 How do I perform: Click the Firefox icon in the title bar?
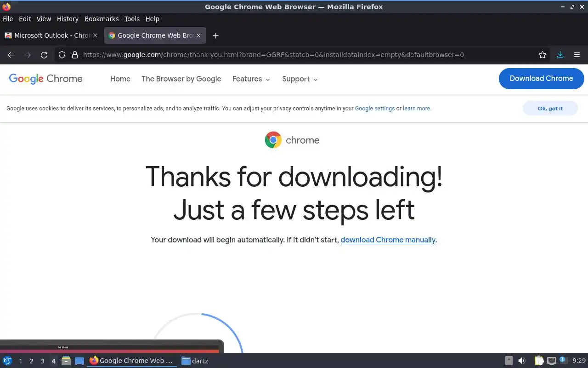pos(6,6)
